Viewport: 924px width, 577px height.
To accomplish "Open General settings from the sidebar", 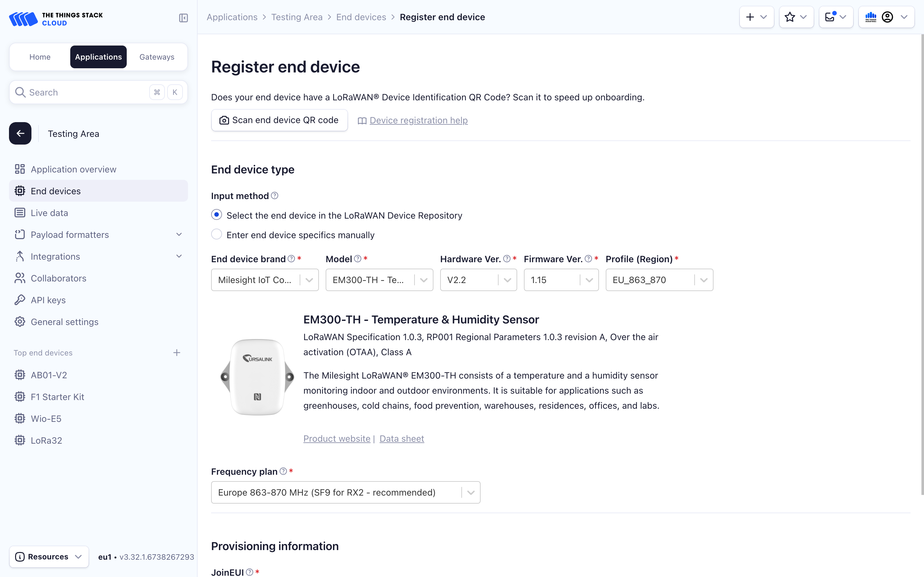I will click(64, 322).
